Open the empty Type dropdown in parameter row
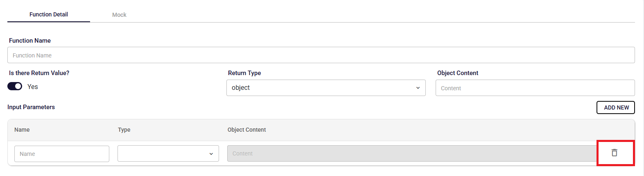 point(168,153)
